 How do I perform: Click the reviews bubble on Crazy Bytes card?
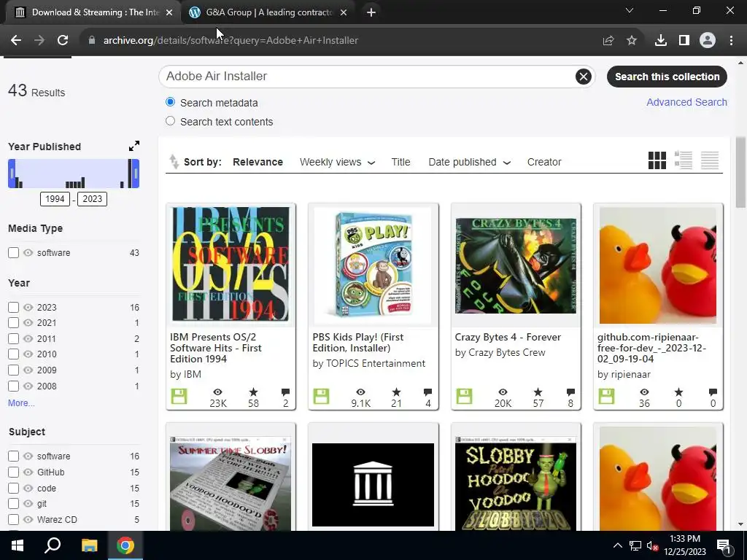[x=570, y=392]
